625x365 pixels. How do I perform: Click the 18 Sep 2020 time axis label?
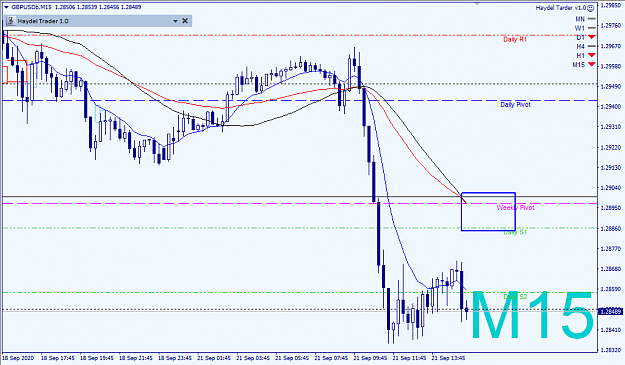point(18,358)
